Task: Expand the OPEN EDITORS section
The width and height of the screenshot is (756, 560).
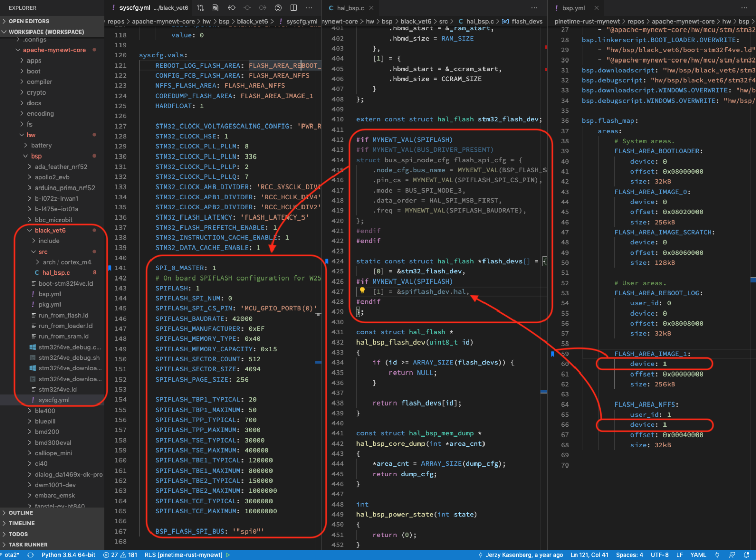Action: point(28,21)
